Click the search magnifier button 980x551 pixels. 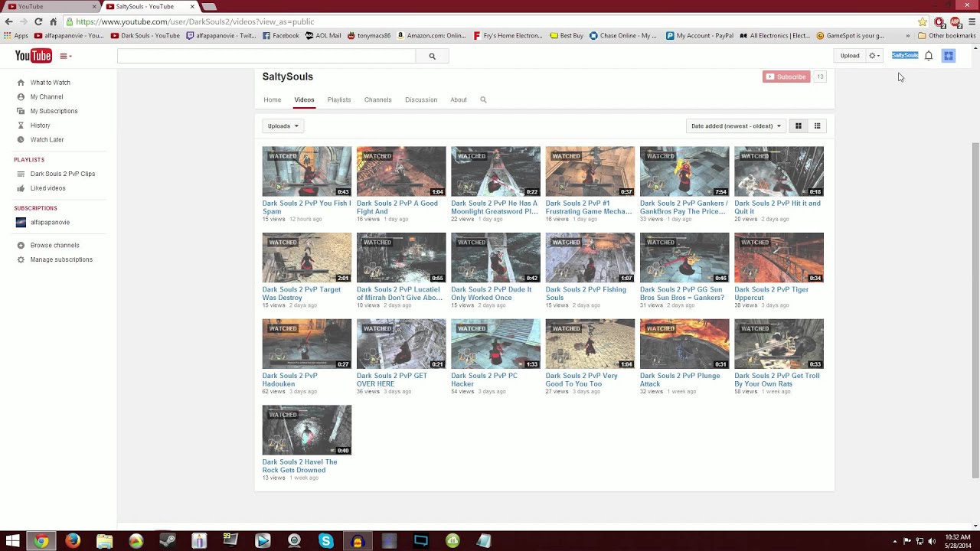click(432, 56)
